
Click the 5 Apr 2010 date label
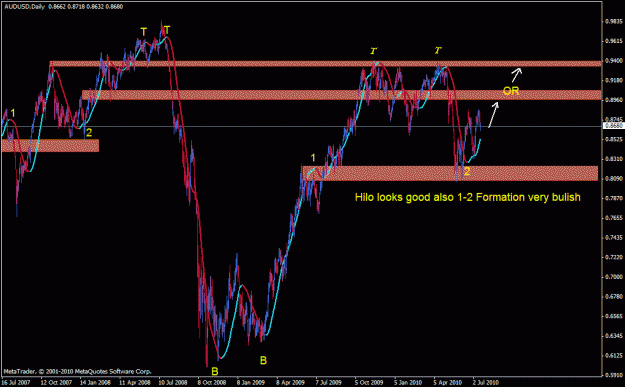click(x=448, y=382)
